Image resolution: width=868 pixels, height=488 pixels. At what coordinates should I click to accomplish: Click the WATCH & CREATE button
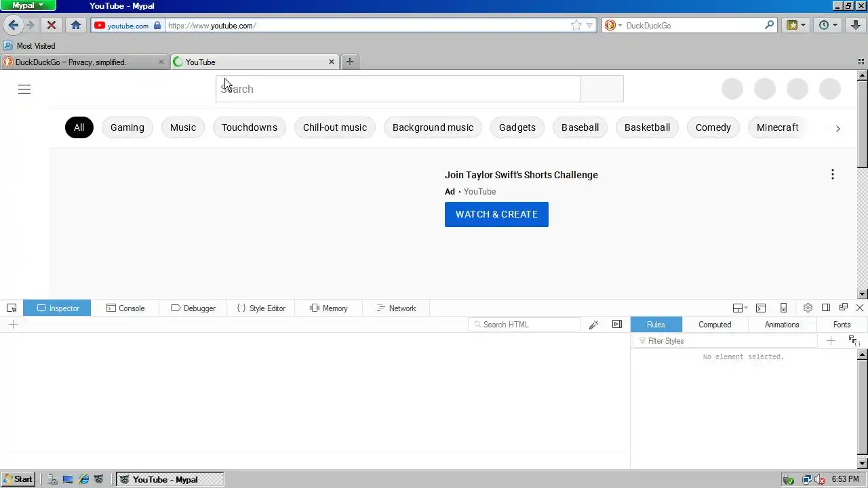496,214
